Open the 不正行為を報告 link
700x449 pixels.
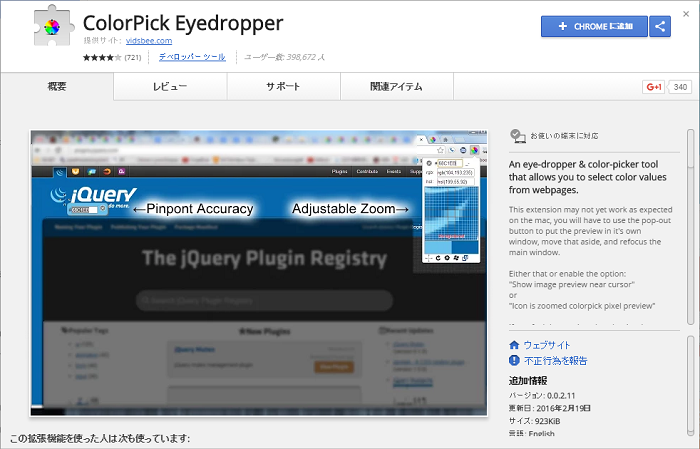[556, 361]
